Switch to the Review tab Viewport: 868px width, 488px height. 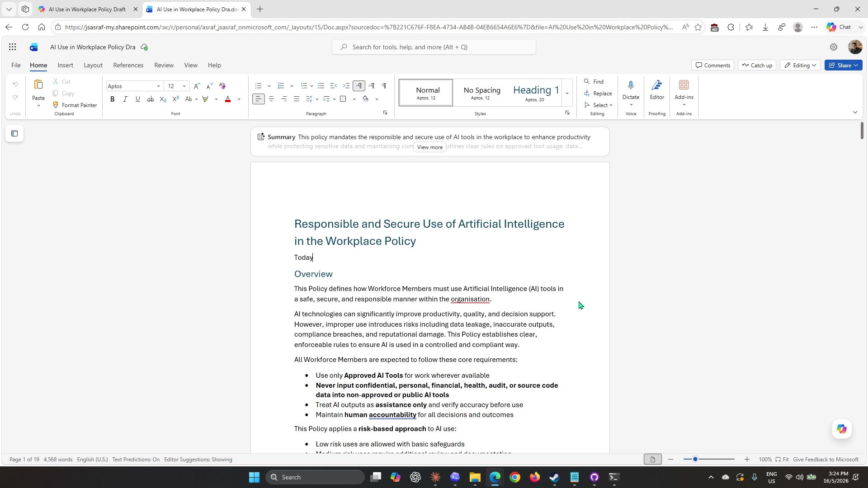pos(164,65)
